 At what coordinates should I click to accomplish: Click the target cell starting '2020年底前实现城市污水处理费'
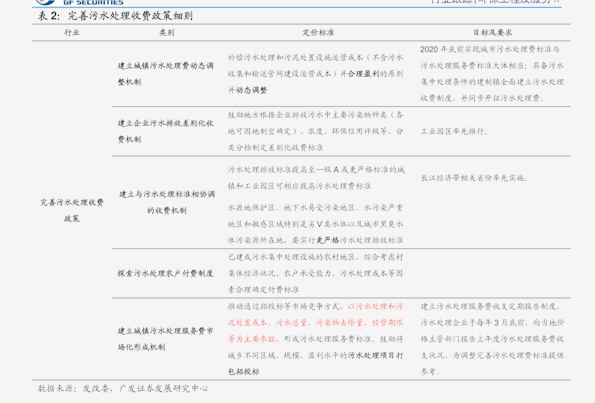tap(492, 74)
